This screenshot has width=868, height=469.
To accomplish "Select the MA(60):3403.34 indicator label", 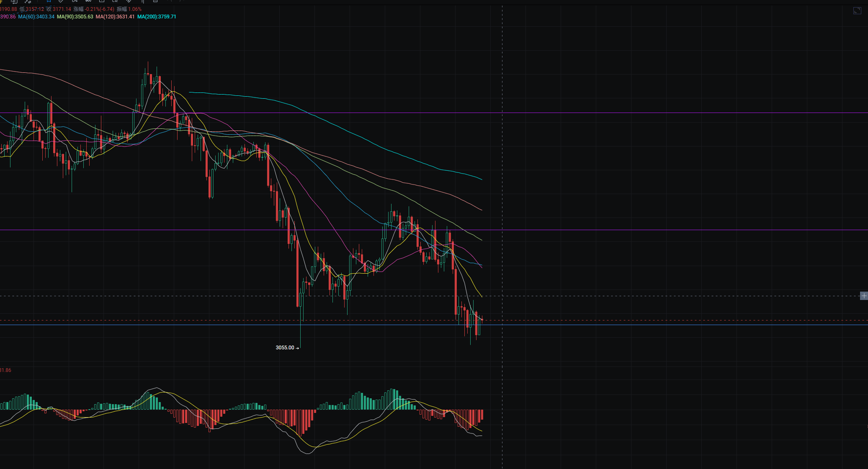I will [x=36, y=17].
